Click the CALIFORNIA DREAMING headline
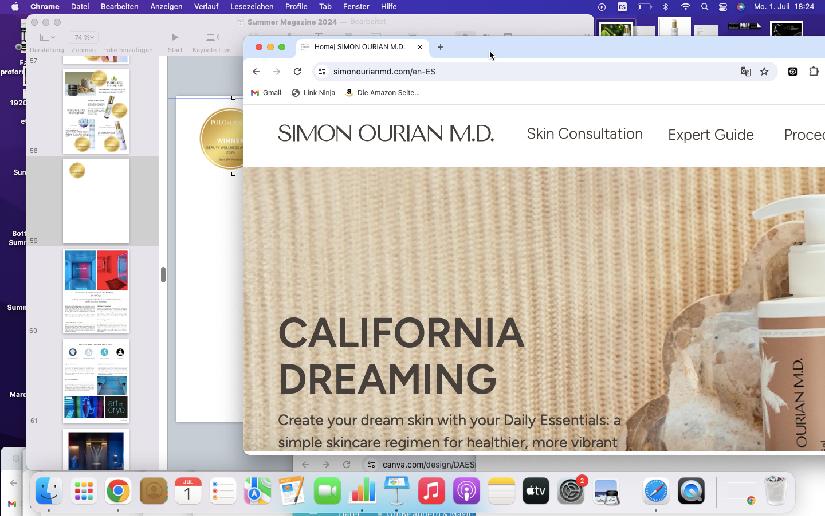The height and width of the screenshot is (516, 825). tap(401, 356)
